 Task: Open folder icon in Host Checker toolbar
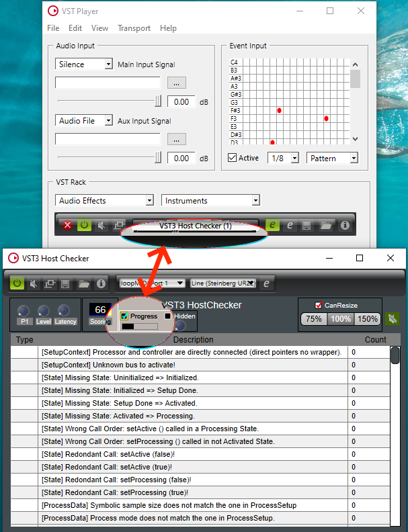[x=83, y=284]
